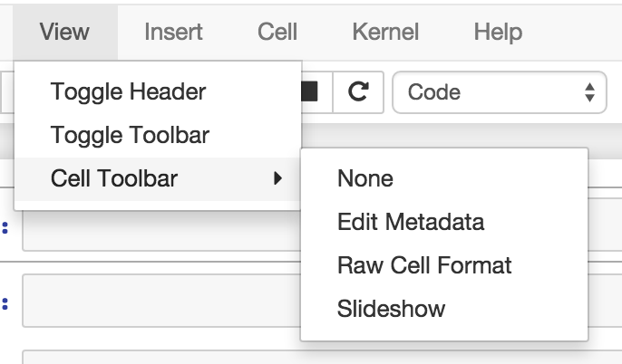This screenshot has height=364, width=622.
Task: Choose the Slideshow cell toolbar option
Action: 391,309
